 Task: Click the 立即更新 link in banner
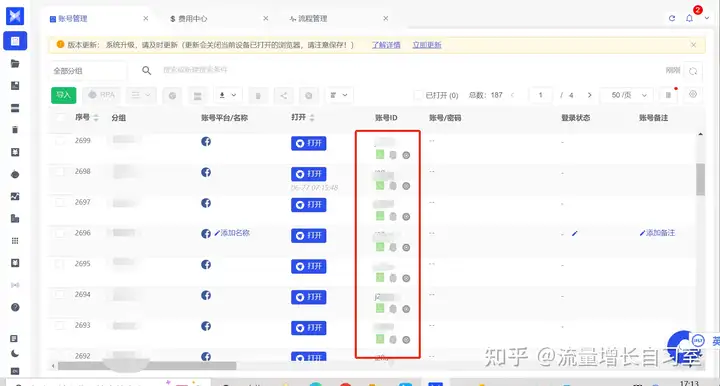click(427, 45)
